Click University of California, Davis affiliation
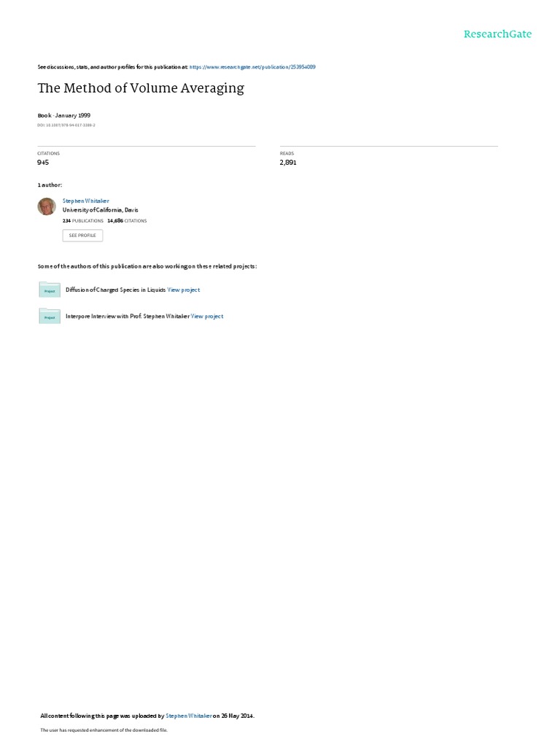The height and width of the screenshot is (747, 560). pyautogui.click(x=101, y=210)
